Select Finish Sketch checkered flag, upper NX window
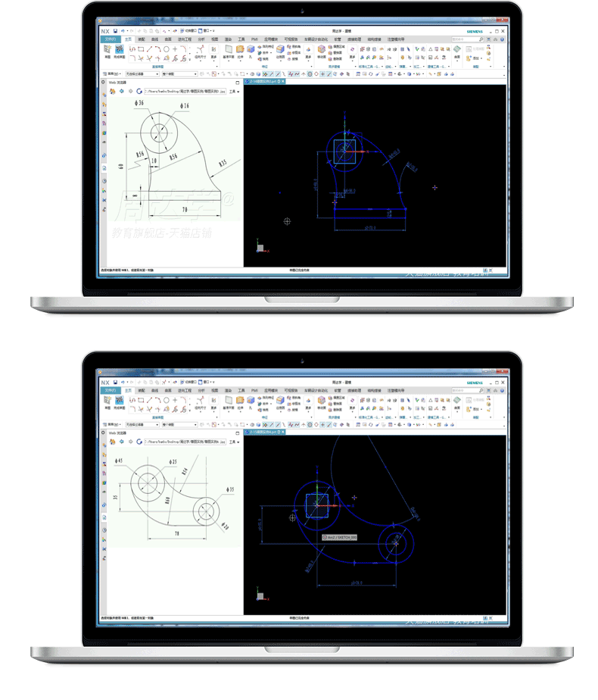 tap(120, 49)
